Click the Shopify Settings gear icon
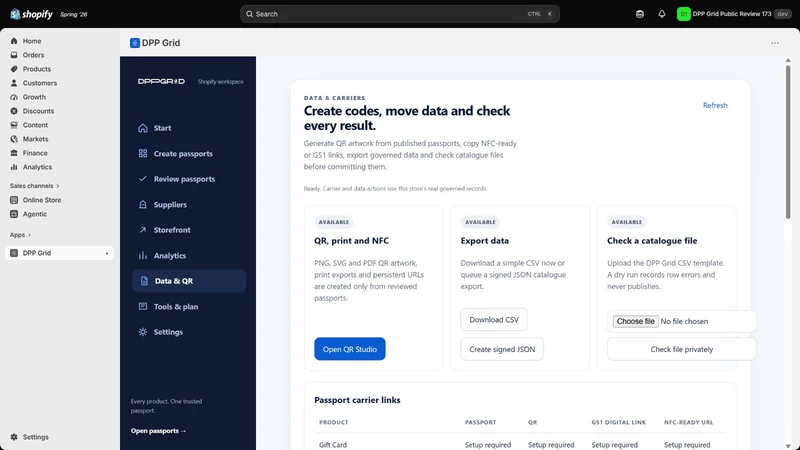Image resolution: width=800 pixels, height=450 pixels. pyautogui.click(x=14, y=437)
